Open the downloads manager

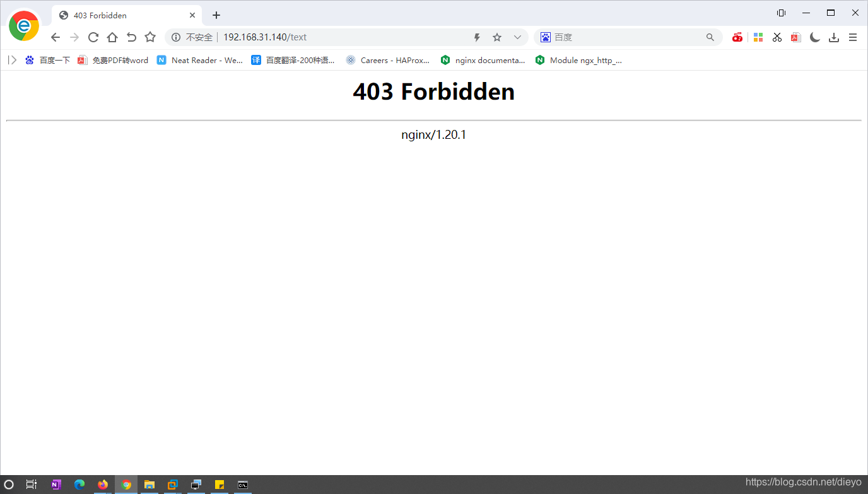click(834, 37)
